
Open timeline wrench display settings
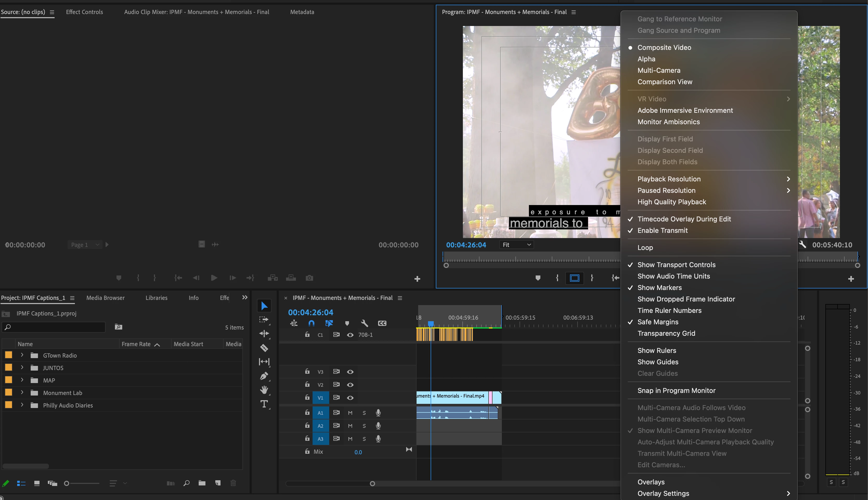click(x=364, y=323)
